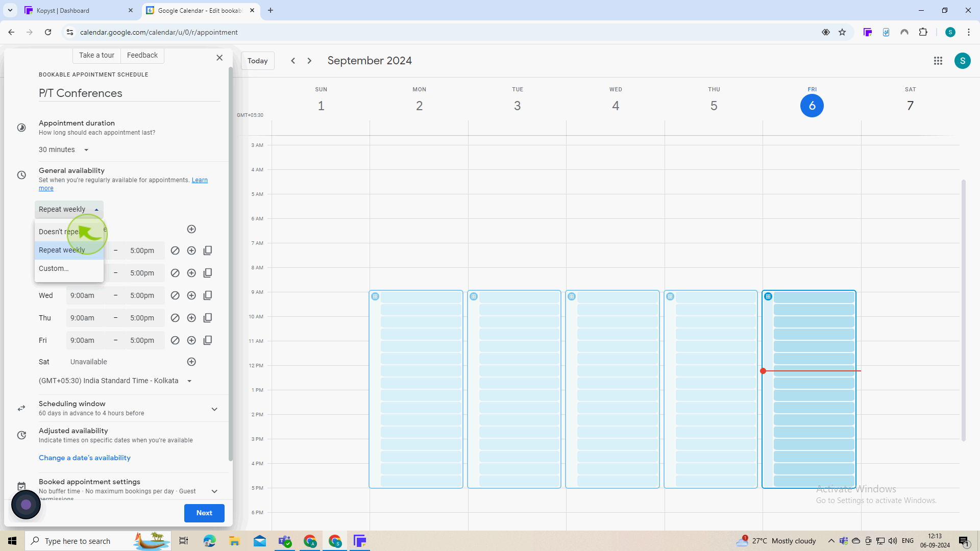980x551 pixels.
Task: Add a period to Saturday
Action: [191, 362]
